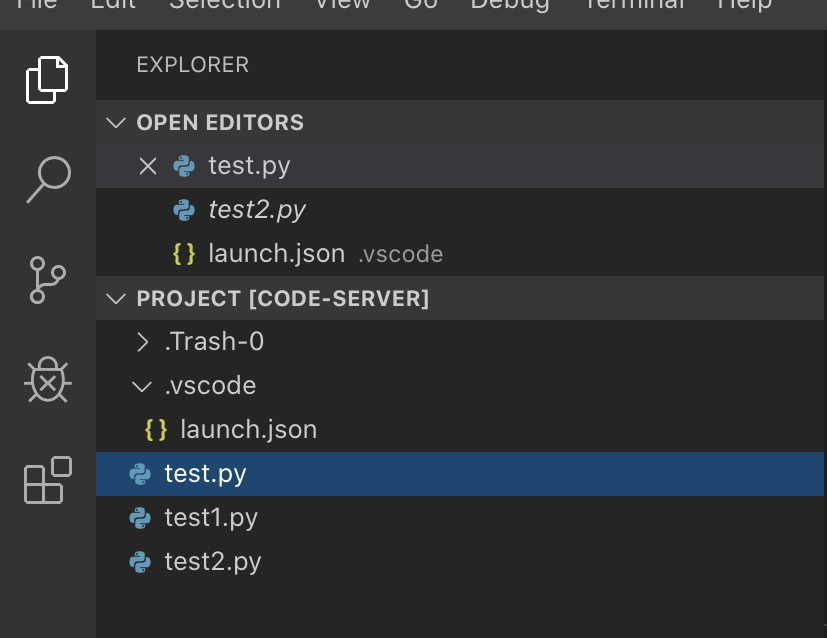Expand the .Trash-0 folder
The width and height of the screenshot is (827, 638).
tap(142, 342)
